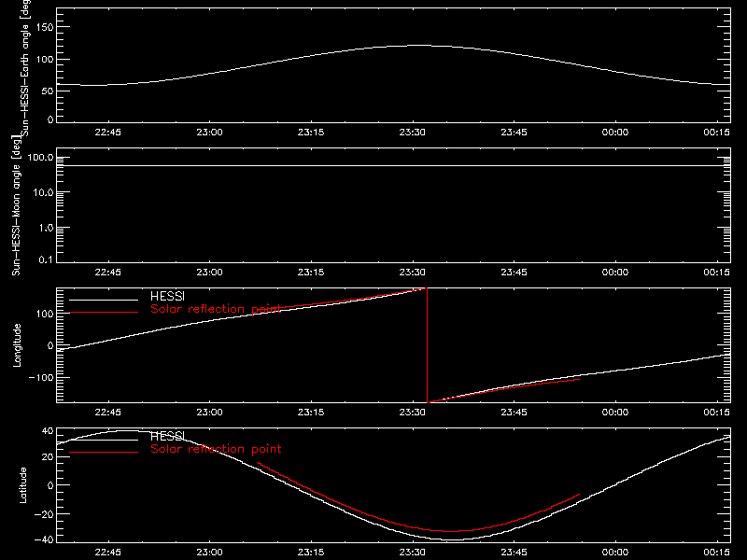Click 23:30 time label under Sun-HESSI-Earth plot

click(413, 132)
